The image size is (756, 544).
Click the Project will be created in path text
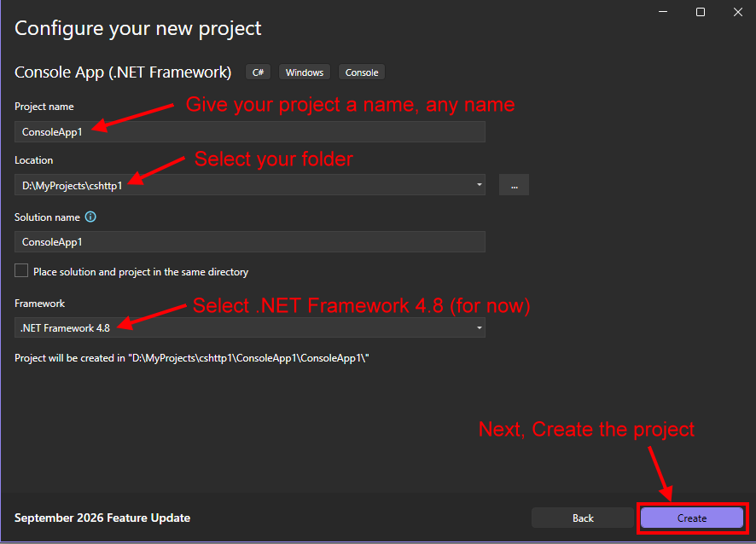[x=192, y=358]
